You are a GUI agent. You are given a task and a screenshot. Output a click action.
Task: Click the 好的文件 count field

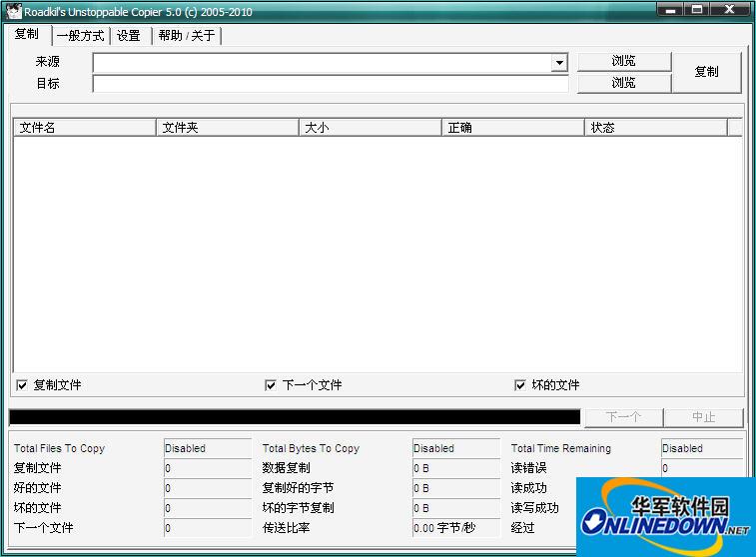(208, 488)
